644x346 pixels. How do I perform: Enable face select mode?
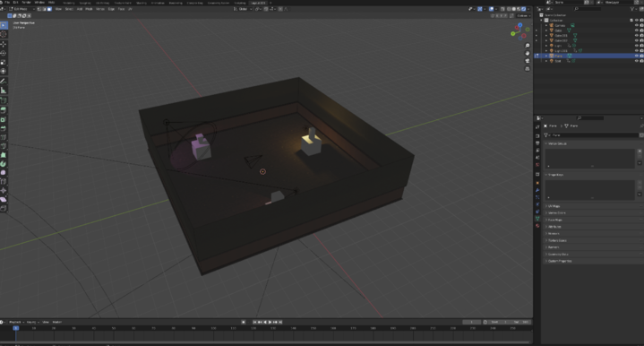click(49, 9)
